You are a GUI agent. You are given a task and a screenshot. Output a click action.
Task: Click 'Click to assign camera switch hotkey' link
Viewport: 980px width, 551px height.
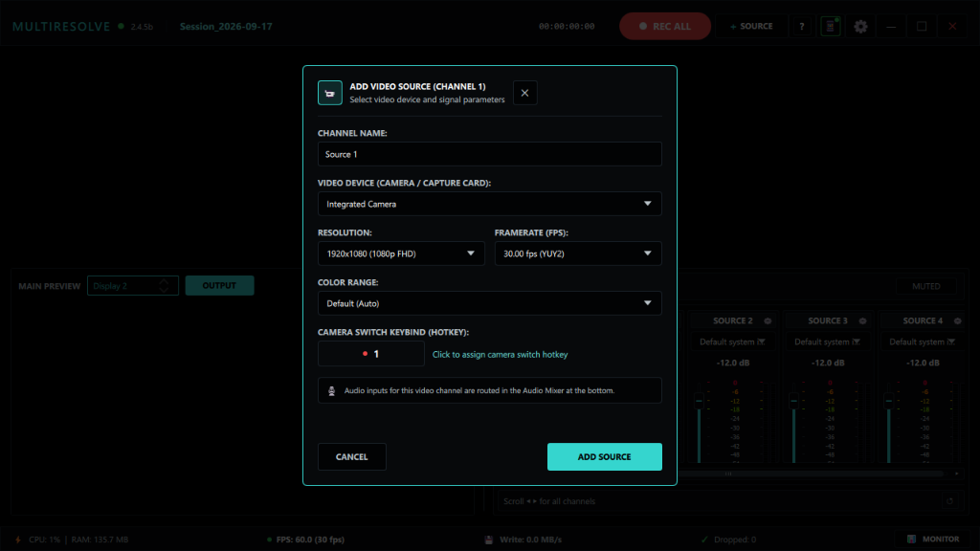(x=500, y=354)
